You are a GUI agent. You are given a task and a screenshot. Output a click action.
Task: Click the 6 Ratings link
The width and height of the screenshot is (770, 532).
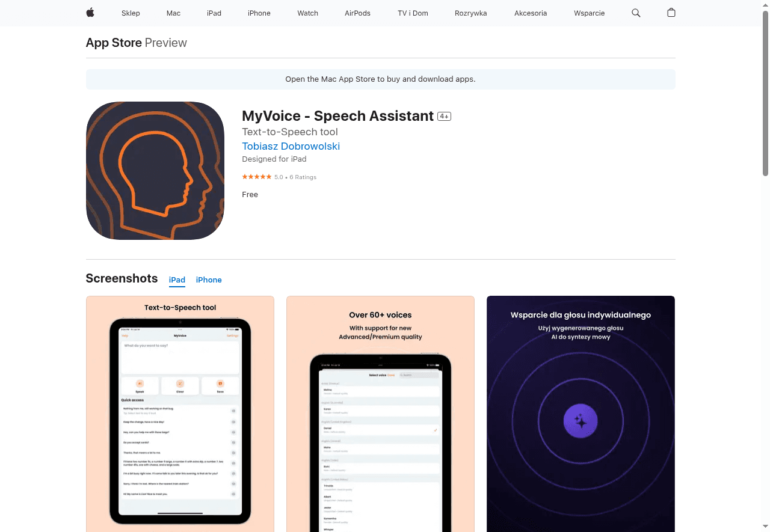pyautogui.click(x=303, y=177)
